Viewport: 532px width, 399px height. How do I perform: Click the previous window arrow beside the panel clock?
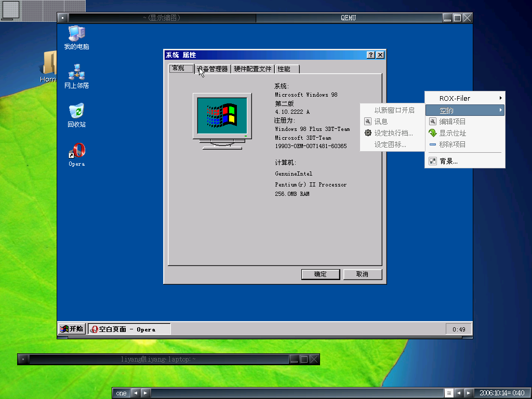point(459,393)
